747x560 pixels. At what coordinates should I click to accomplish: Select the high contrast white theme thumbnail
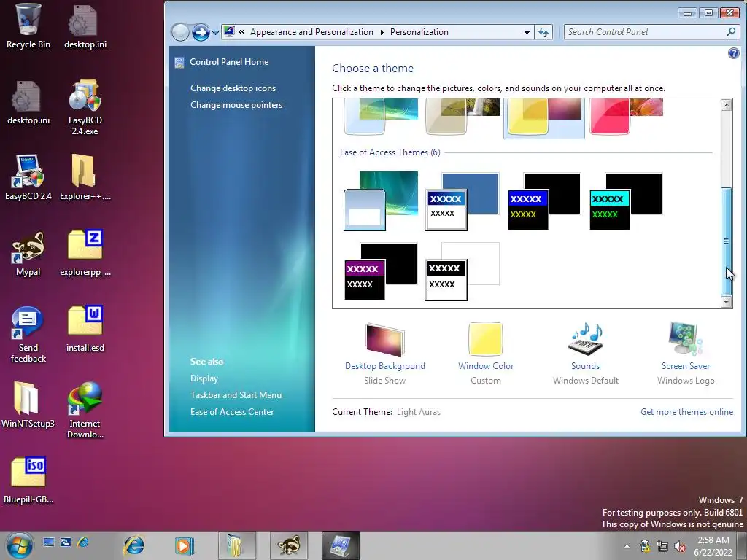point(462,271)
